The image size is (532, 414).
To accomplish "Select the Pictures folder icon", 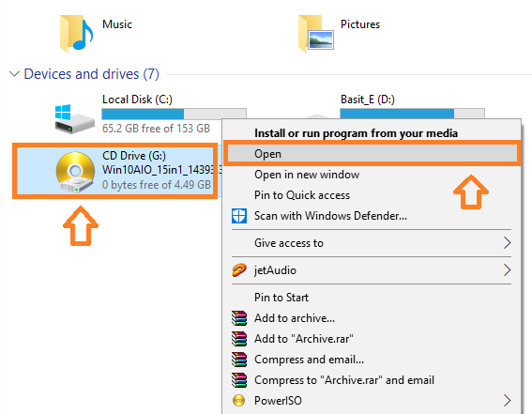I will point(316,34).
